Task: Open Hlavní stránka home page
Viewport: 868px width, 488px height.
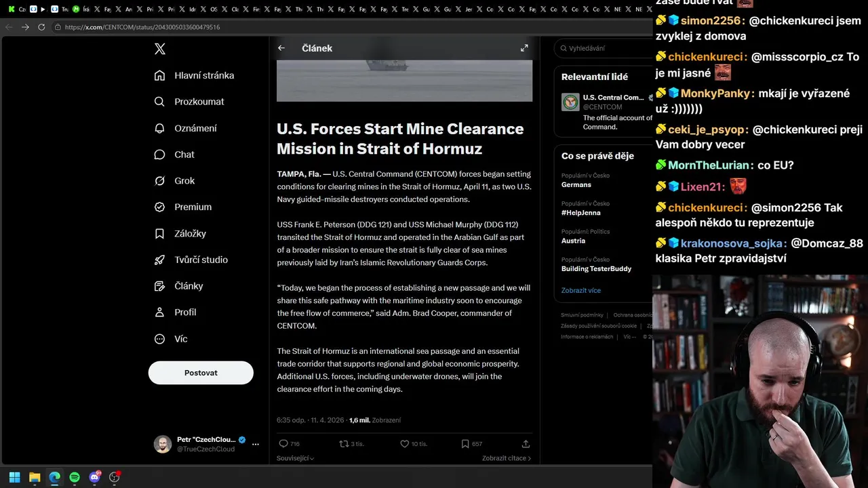Action: (x=194, y=75)
